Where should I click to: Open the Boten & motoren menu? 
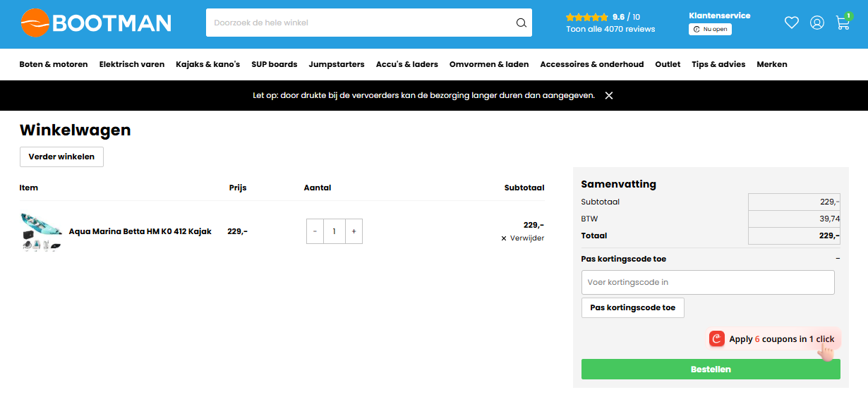pos(54,64)
